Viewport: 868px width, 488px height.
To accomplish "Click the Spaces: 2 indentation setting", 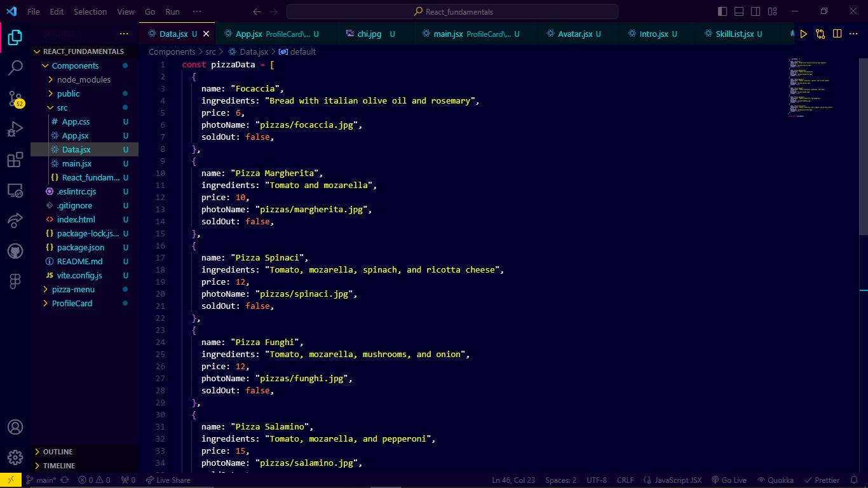I will (x=561, y=480).
